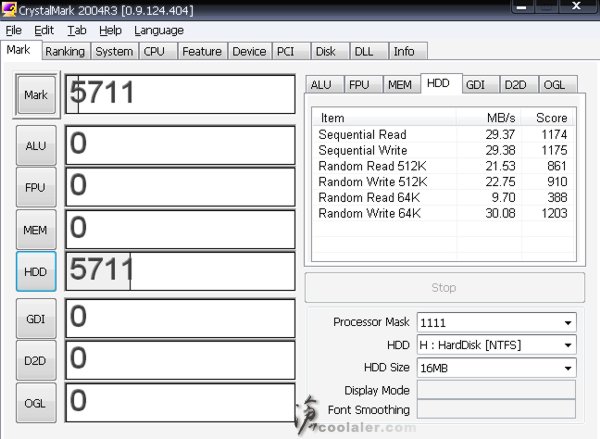Click the HDD score field 5711
This screenshot has height=439, width=600.
click(x=181, y=271)
